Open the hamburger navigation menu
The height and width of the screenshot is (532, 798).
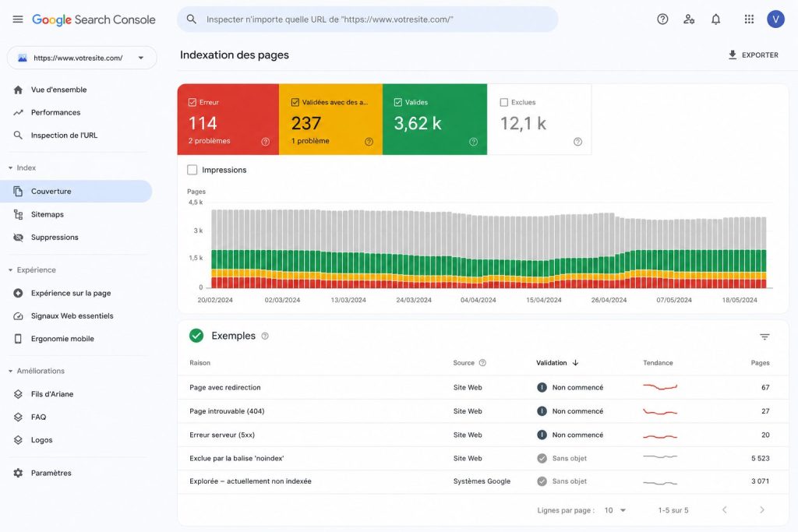click(x=18, y=19)
